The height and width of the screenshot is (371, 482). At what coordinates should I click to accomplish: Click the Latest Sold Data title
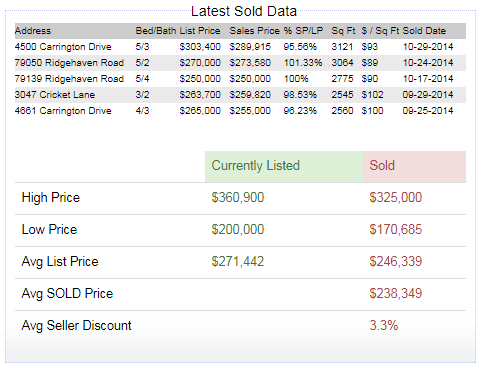tap(244, 11)
